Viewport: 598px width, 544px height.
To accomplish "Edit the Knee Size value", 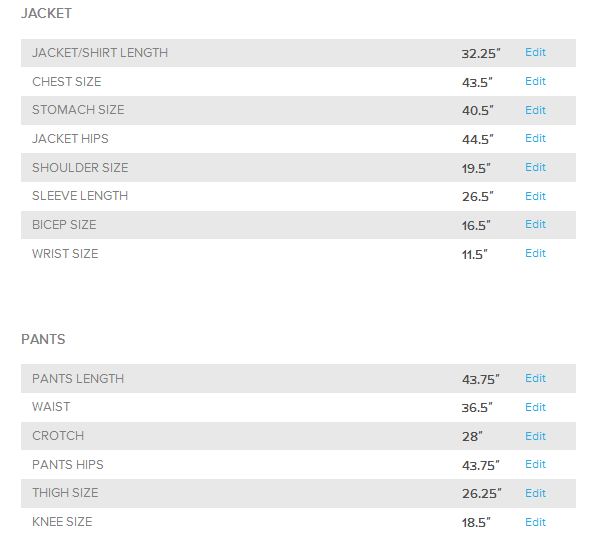I will [x=535, y=522].
